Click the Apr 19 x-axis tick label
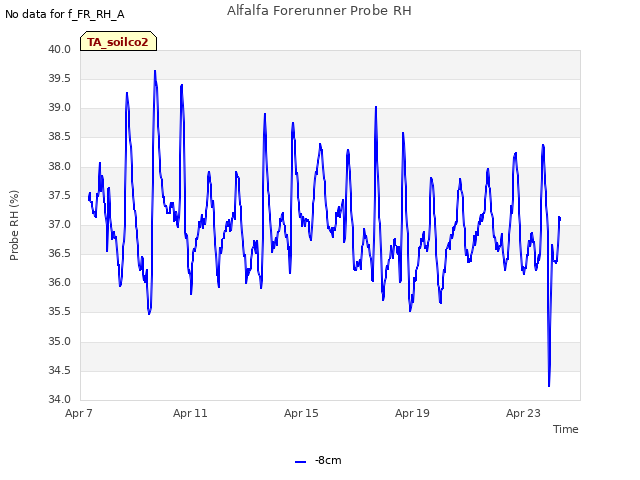640x480 pixels. click(412, 413)
